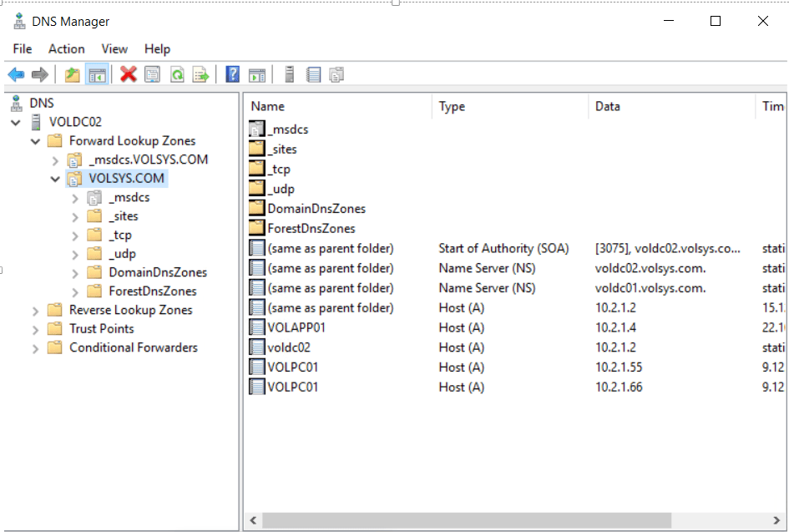789x532 pixels.
Task: Collapse the VOLSYS.COM zone in tree
Action: click(55, 179)
